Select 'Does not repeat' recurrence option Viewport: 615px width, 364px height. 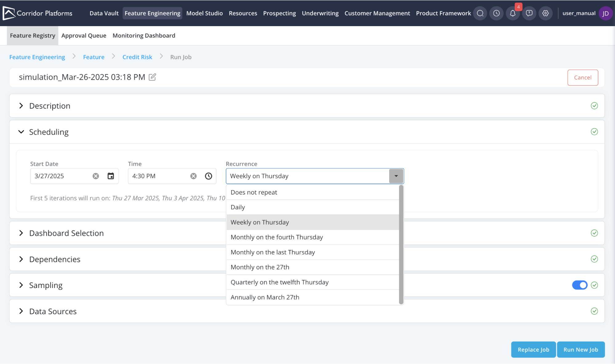tap(254, 192)
